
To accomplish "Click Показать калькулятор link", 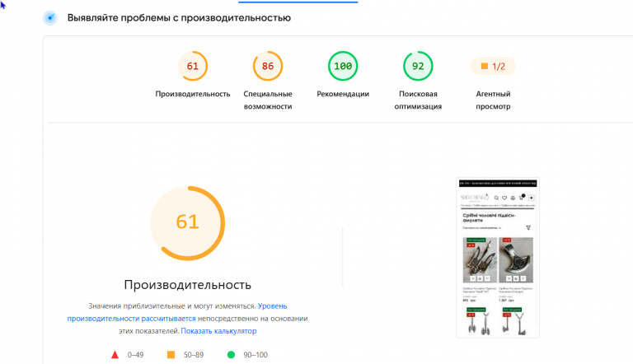I will 218,331.
